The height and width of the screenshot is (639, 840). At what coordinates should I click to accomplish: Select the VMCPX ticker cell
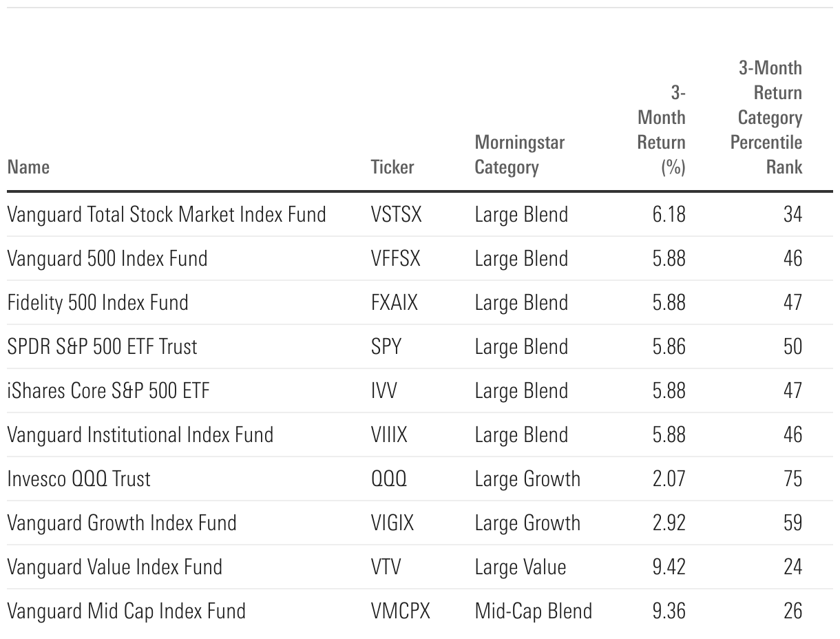[400, 611]
